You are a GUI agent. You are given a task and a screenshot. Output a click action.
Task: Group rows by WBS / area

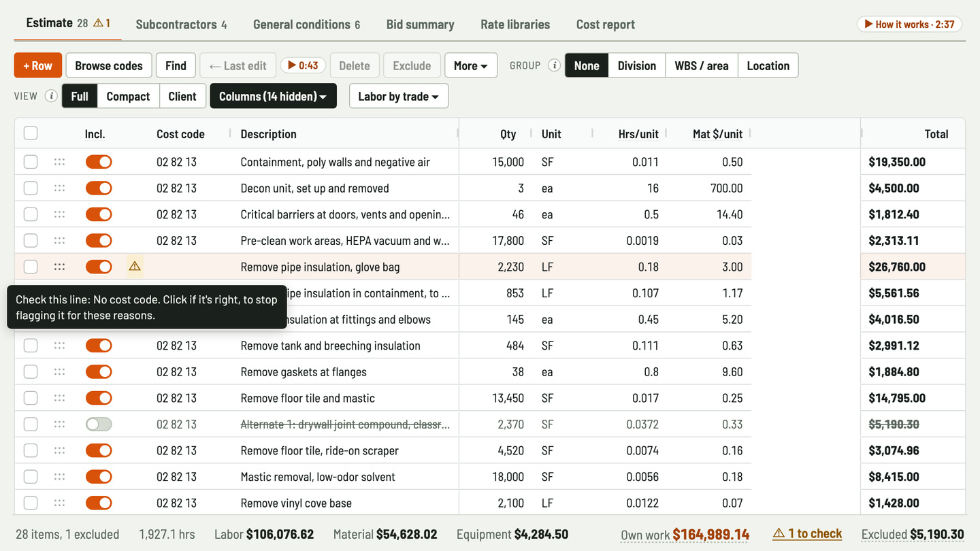702,65
